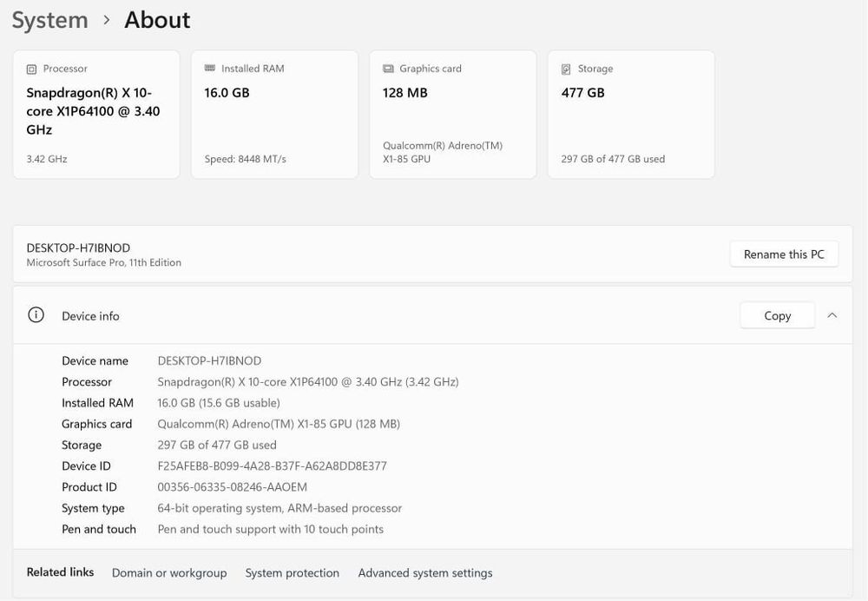Click the Storage drive icon

tap(566, 69)
